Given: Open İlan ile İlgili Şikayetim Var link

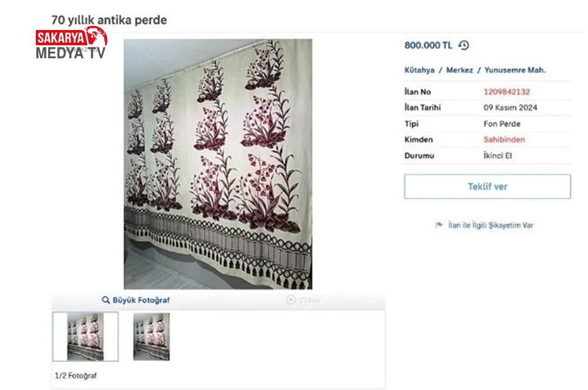Looking at the screenshot, I should (490, 225).
